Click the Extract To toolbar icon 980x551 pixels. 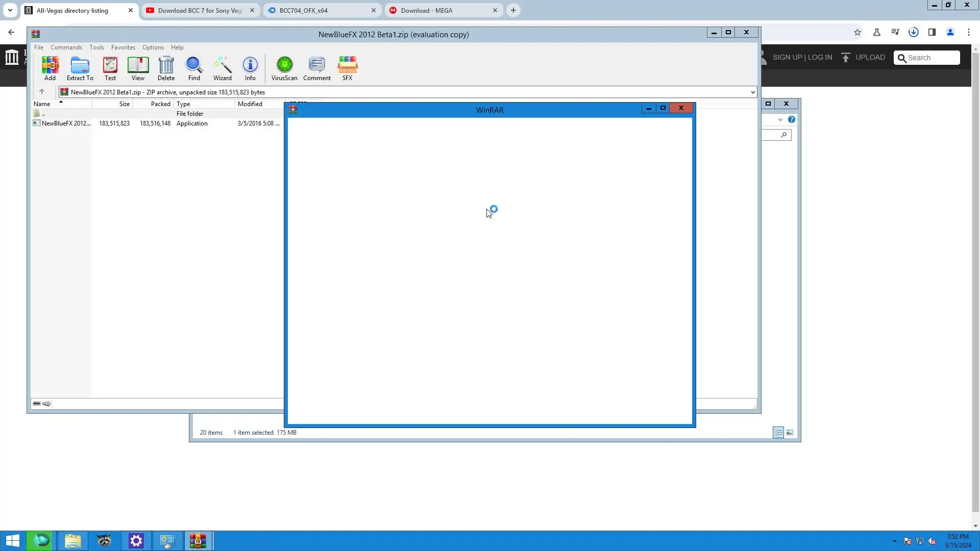(80, 68)
